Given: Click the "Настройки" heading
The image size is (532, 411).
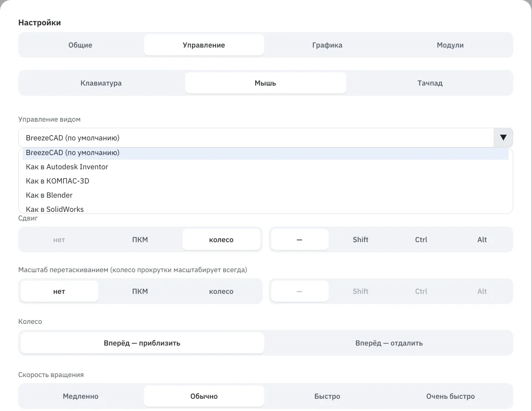Looking at the screenshot, I should point(39,22).
